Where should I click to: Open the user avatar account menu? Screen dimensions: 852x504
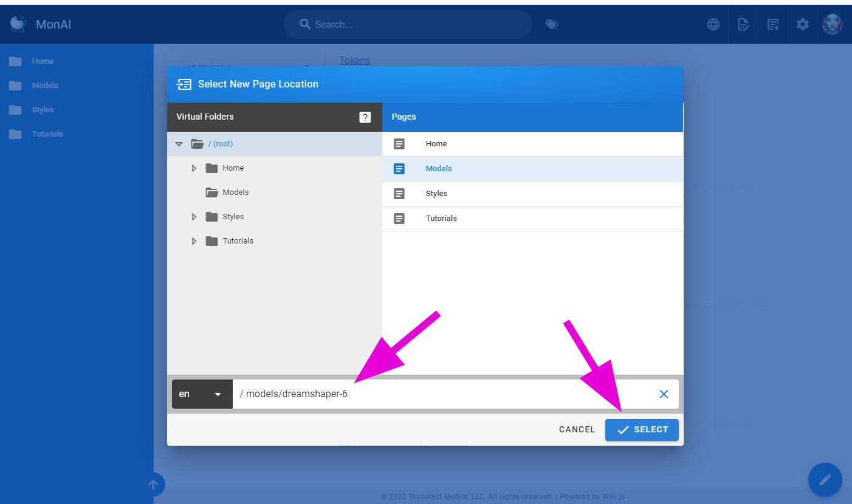[832, 24]
